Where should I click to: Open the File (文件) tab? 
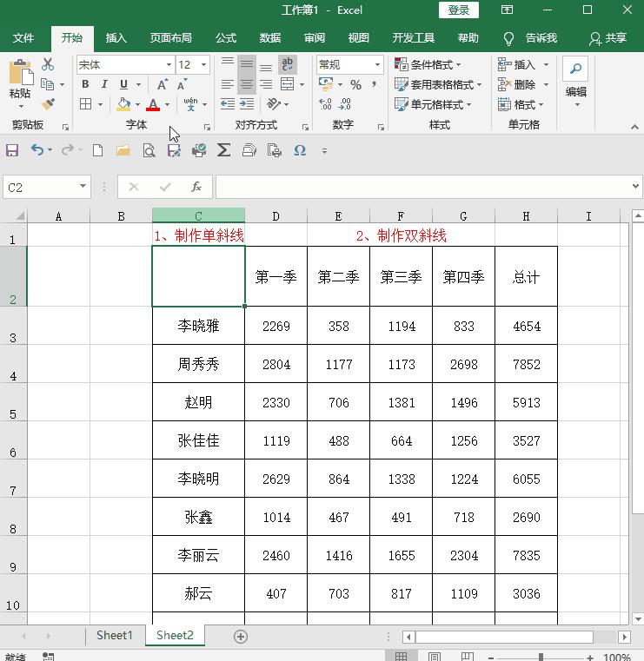(x=23, y=38)
